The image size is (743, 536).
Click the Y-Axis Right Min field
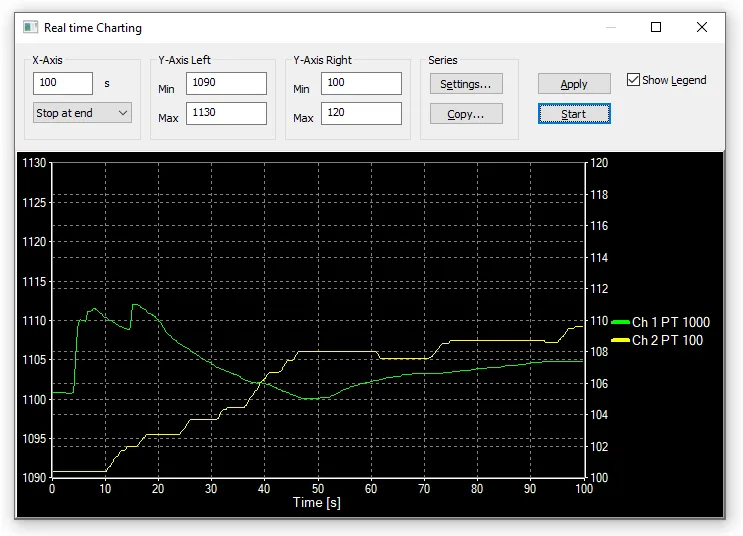pos(361,83)
